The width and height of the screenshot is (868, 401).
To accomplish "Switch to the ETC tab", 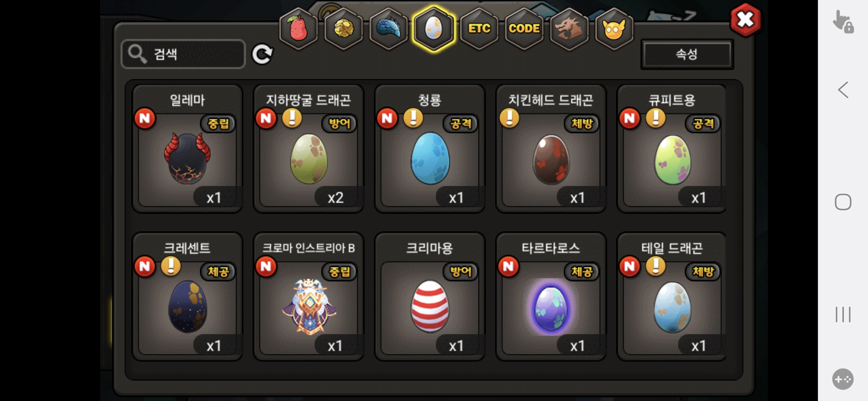I will click(479, 29).
